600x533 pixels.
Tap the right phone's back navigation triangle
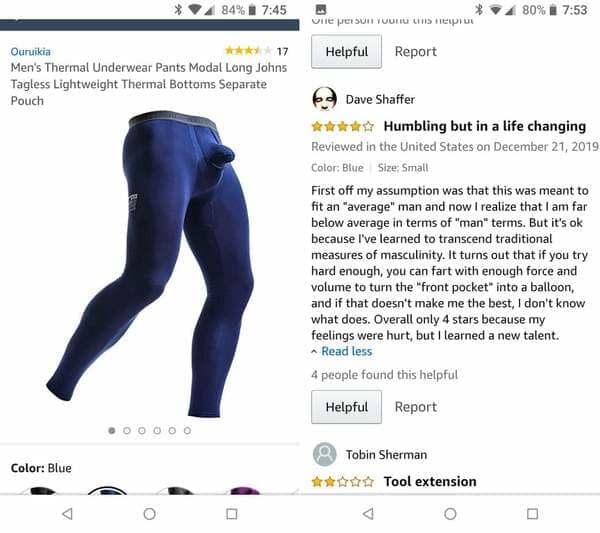(368, 513)
